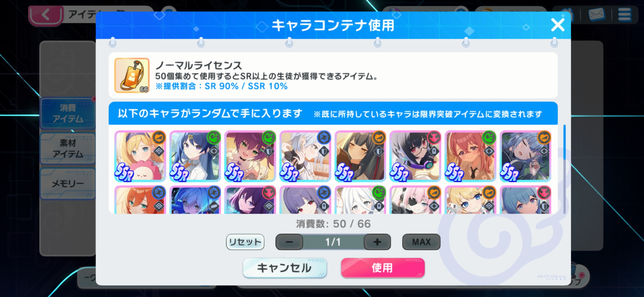The image size is (644, 297).
Task: Switch to the 素材アイテム tab
Action: [68, 148]
